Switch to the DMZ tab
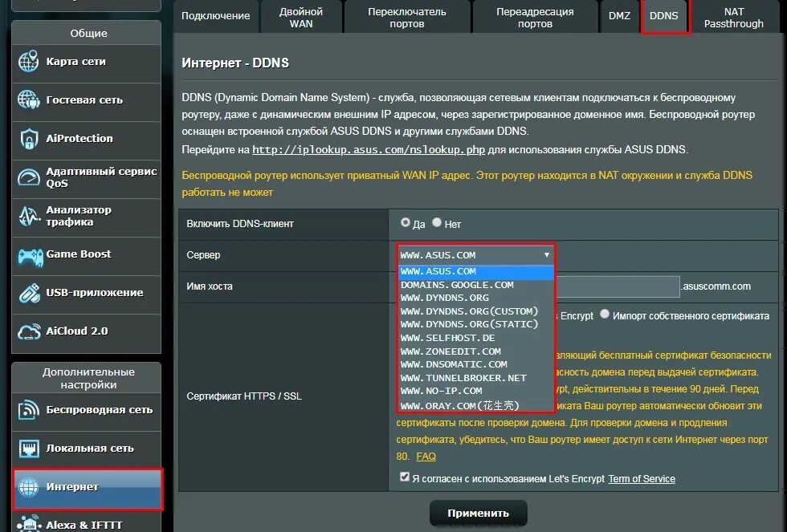 619,16
